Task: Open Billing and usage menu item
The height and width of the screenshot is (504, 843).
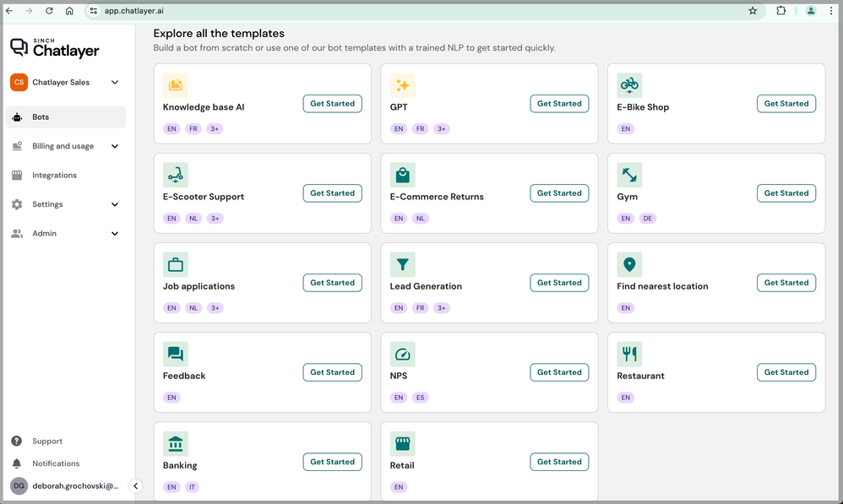Action: point(66,146)
